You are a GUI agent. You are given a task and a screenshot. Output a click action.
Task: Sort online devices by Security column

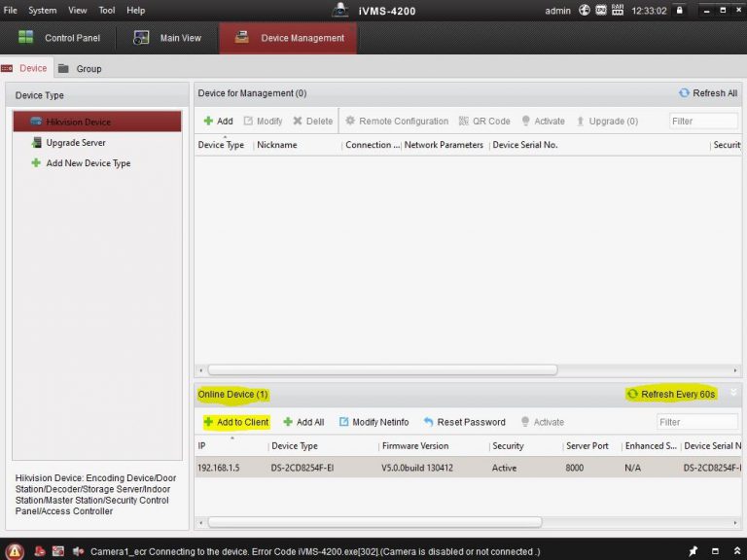(x=508, y=445)
